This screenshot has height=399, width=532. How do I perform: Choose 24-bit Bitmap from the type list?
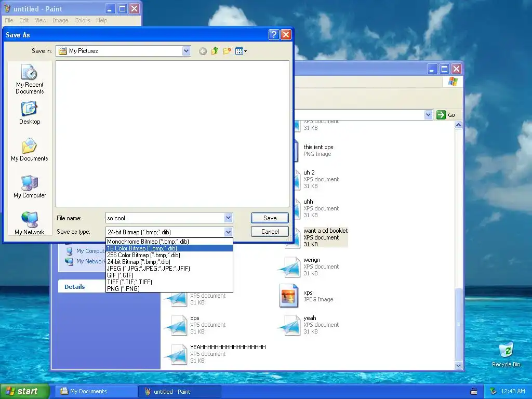pyautogui.click(x=169, y=262)
